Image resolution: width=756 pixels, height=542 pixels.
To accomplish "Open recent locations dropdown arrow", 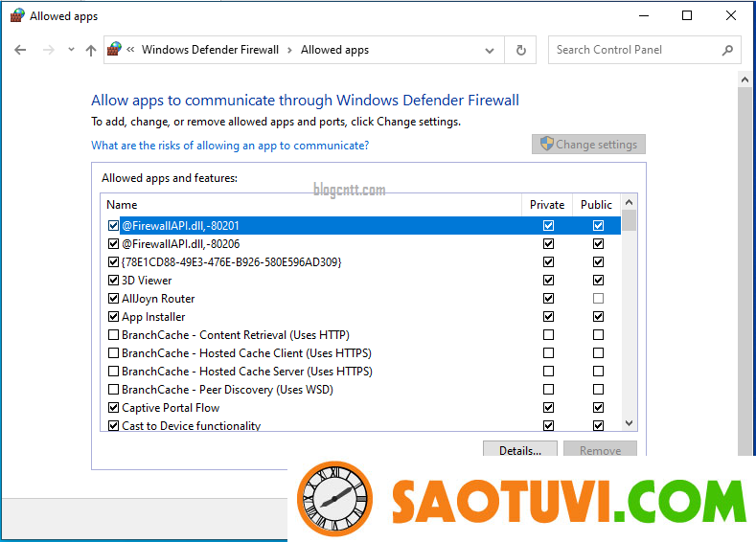I will pyautogui.click(x=71, y=50).
